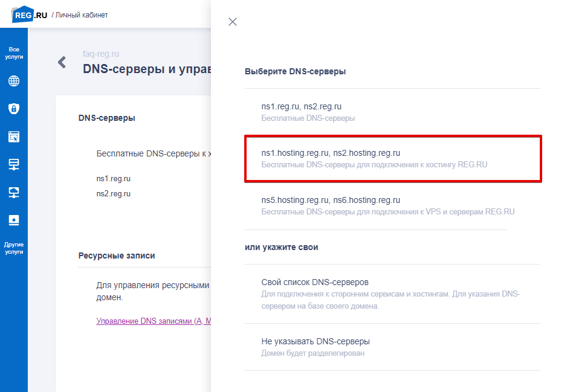Click the REG.RU logo
The height and width of the screenshot is (392, 573).
click(30, 14)
